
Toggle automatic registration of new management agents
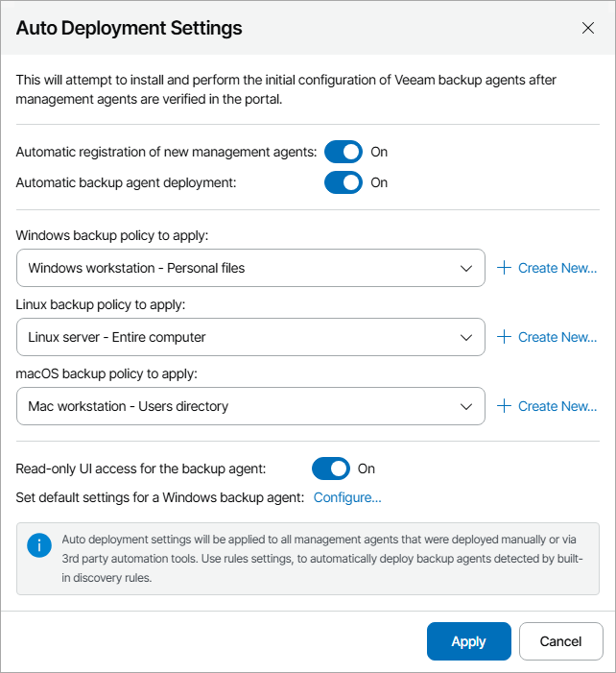pyautogui.click(x=343, y=152)
